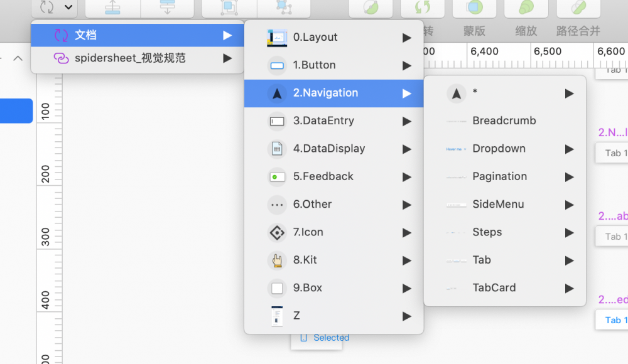The width and height of the screenshot is (628, 364).
Task: Click the Selected label on the canvas
Action: [x=331, y=338]
